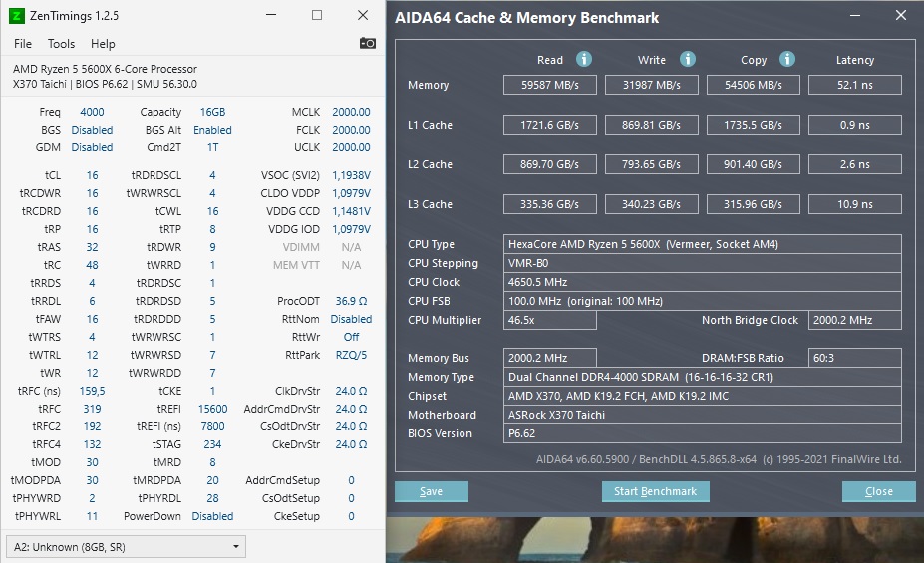
Task: Click processor name AMD Ryzen 5 5600X header
Action: tap(105, 69)
